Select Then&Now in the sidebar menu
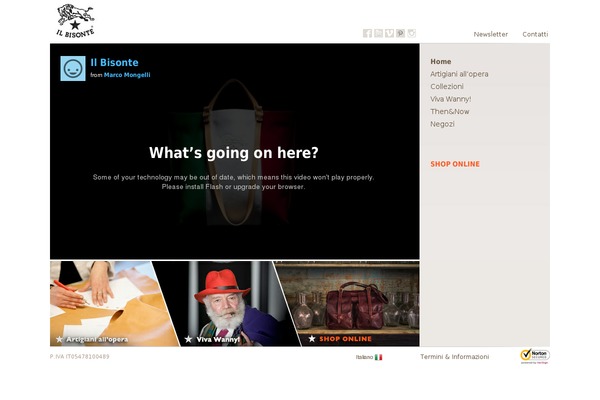 click(450, 111)
